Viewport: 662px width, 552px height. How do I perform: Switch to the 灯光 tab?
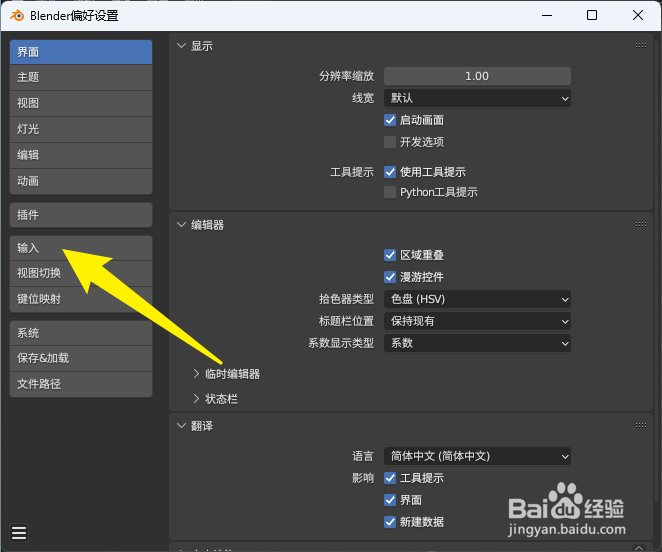[81, 130]
